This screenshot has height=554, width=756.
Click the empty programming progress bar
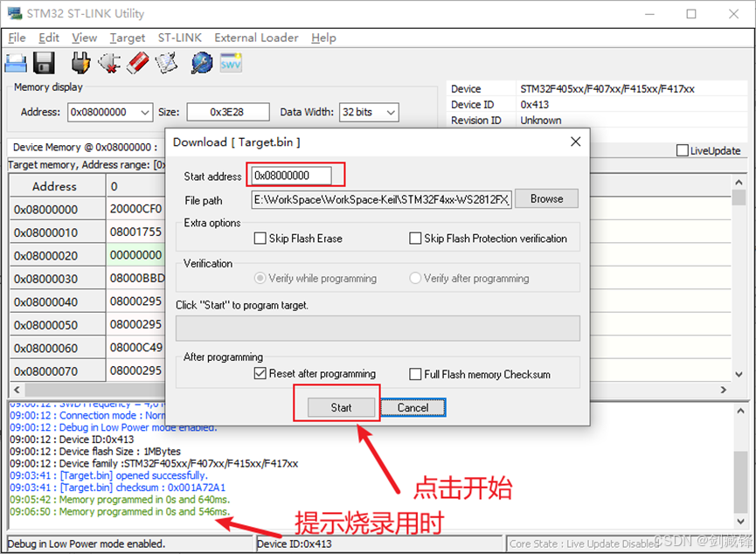(378, 329)
